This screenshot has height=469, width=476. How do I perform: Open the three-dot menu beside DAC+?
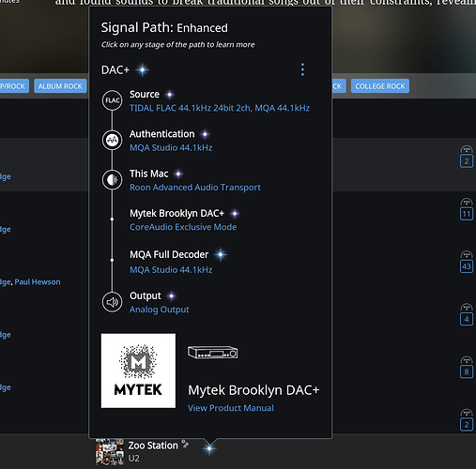coord(302,69)
